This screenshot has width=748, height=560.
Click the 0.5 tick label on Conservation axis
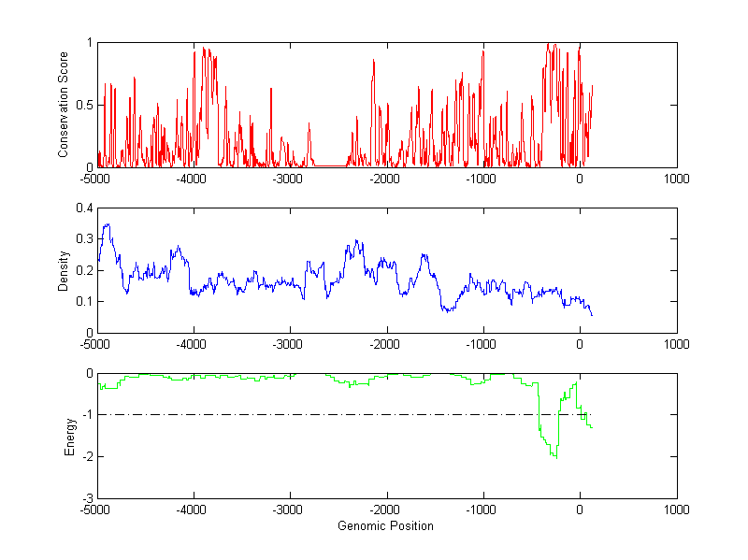pyautogui.click(x=82, y=105)
